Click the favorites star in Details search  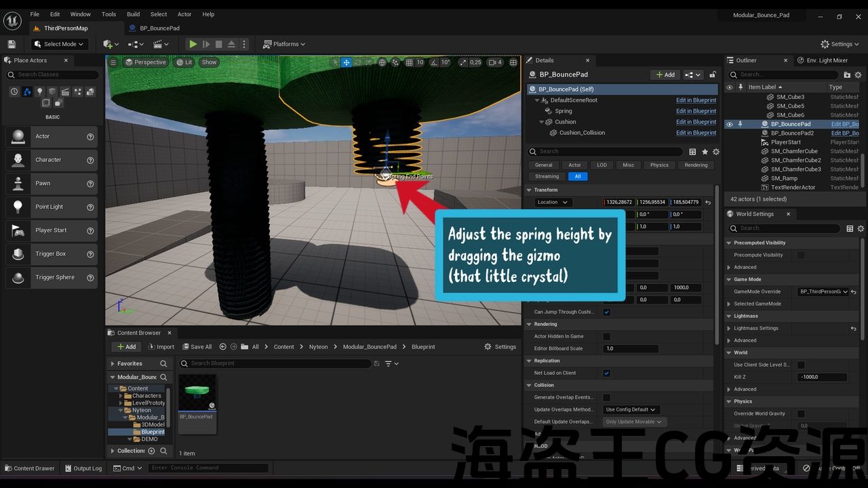click(705, 152)
